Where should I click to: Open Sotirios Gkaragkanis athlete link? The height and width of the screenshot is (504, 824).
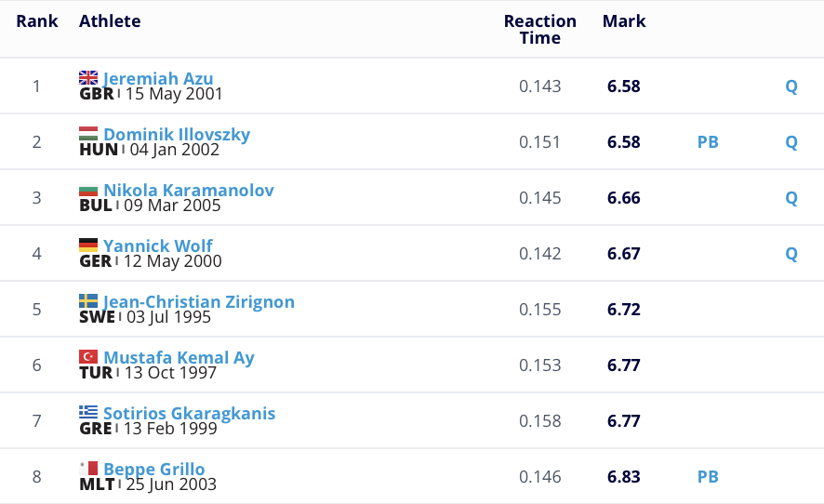[x=190, y=414]
